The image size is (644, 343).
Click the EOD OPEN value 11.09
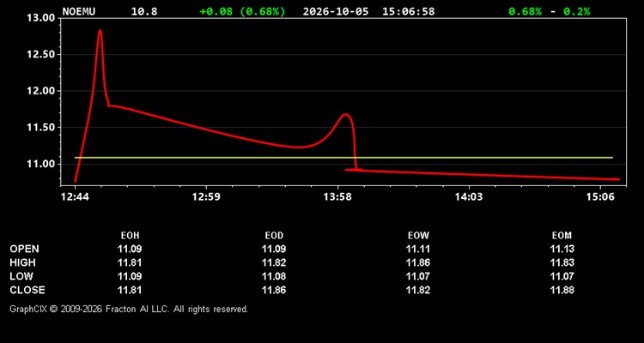point(274,249)
